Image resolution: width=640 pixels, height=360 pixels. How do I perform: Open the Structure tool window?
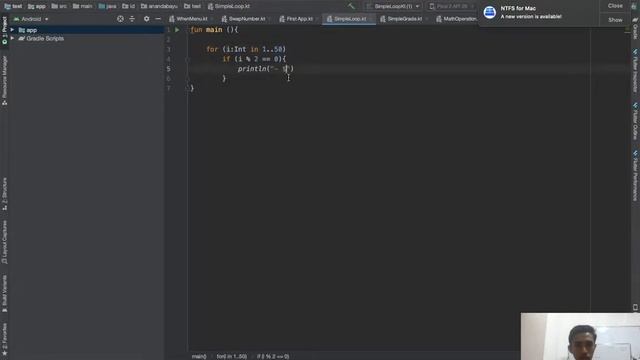point(4,194)
